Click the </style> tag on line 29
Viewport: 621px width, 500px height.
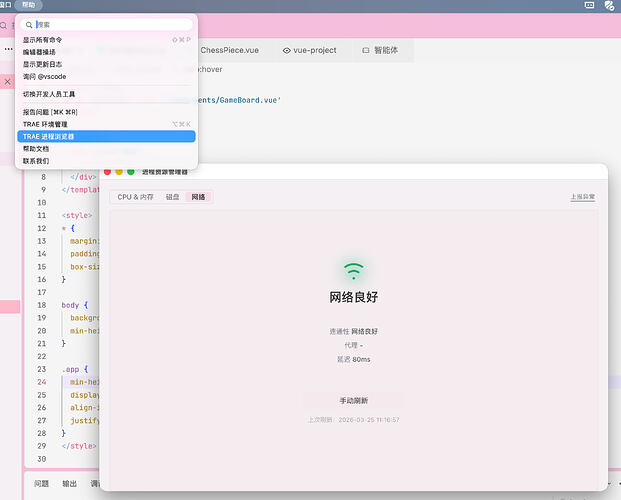coord(79,446)
